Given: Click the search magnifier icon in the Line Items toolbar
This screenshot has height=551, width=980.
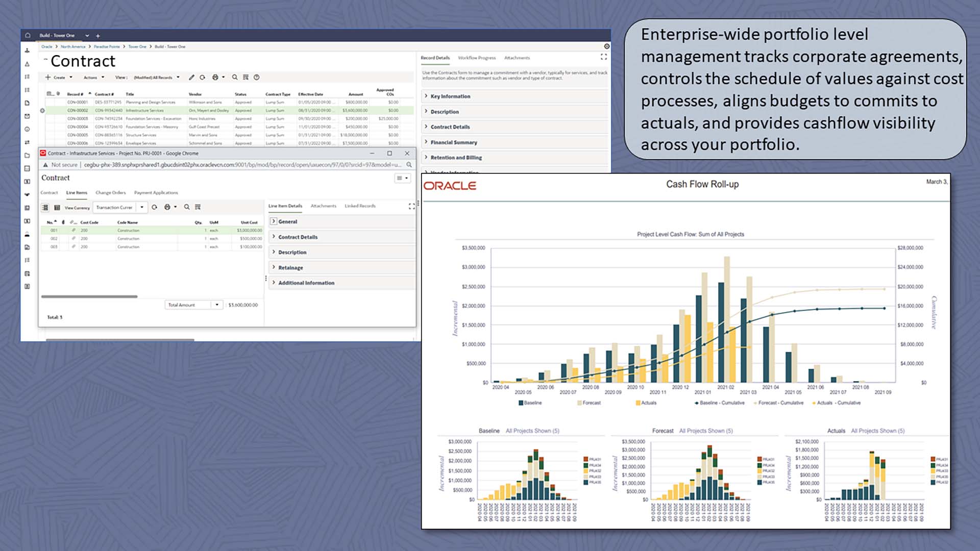Looking at the screenshot, I should [x=187, y=207].
